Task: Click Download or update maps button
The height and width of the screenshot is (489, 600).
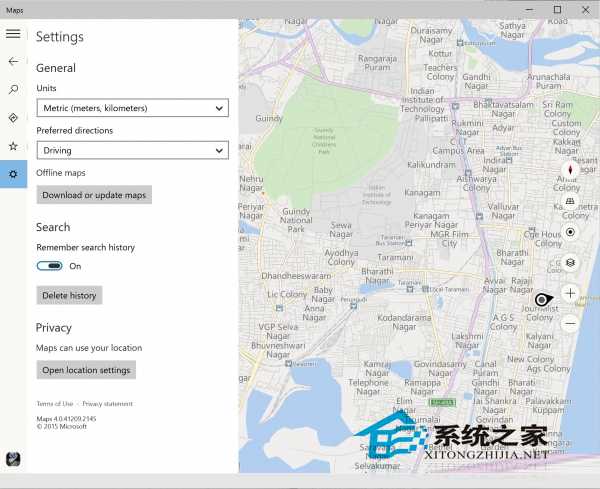Action: (x=94, y=195)
